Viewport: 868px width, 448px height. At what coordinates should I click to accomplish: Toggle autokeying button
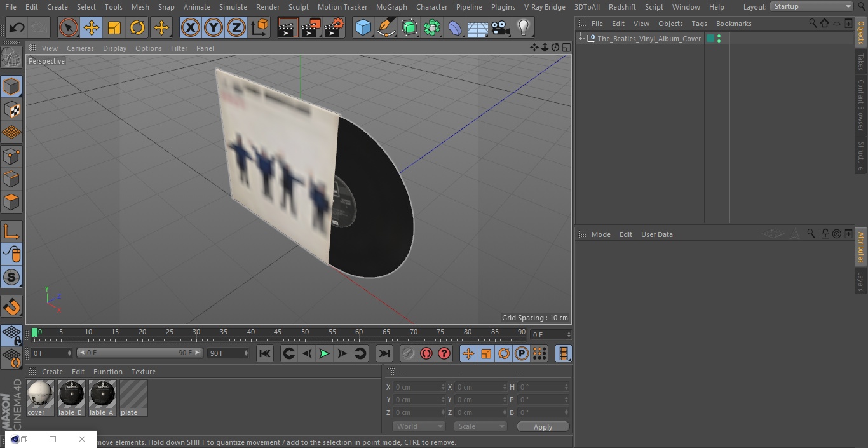[x=426, y=353]
